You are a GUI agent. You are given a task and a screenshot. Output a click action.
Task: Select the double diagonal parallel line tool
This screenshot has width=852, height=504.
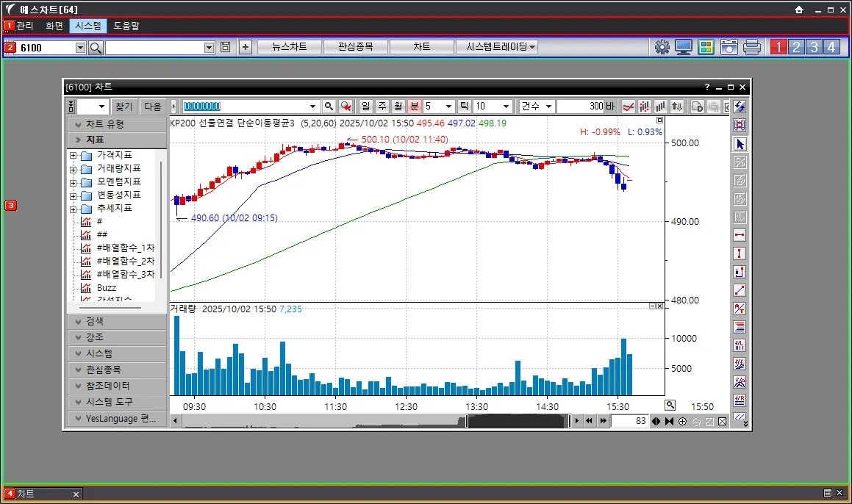coord(740,417)
